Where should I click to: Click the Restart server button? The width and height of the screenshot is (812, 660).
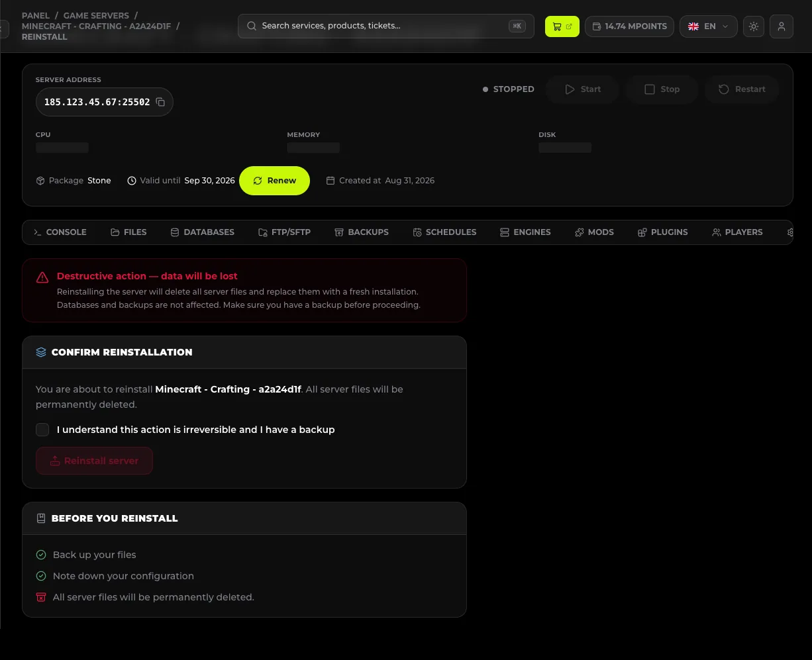pyautogui.click(x=742, y=89)
